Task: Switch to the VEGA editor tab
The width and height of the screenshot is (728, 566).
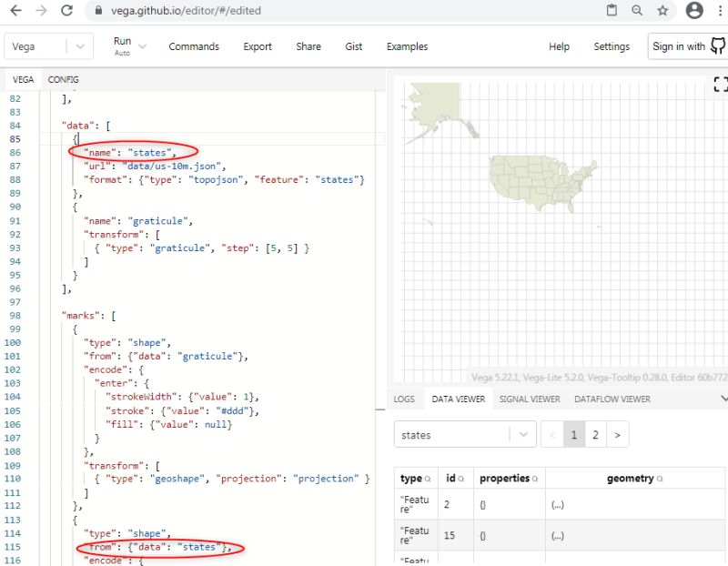Action: [x=24, y=79]
